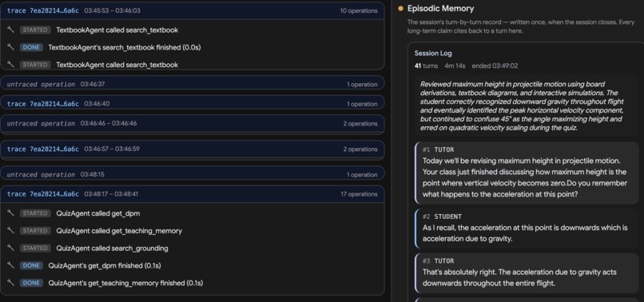Click the description "The session's turn-by-turn record"
Image resolution: width=644 pixels, height=302 pixels.
click(521, 26)
